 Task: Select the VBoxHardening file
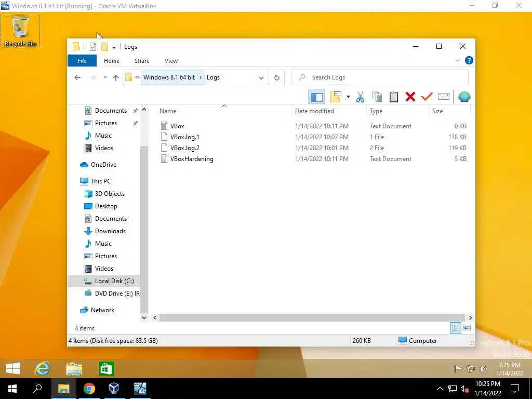pyautogui.click(x=192, y=159)
